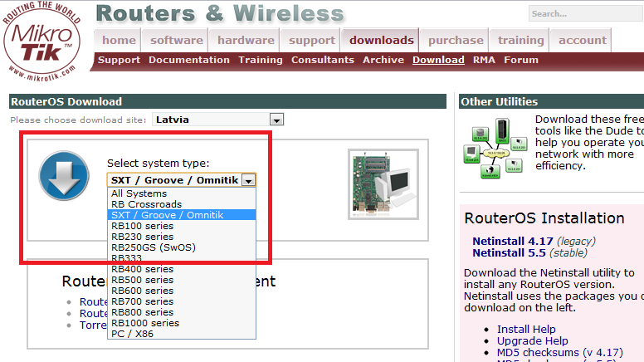This screenshot has width=644, height=362.
Task: Choose RB Crossroads from the list
Action: point(182,204)
